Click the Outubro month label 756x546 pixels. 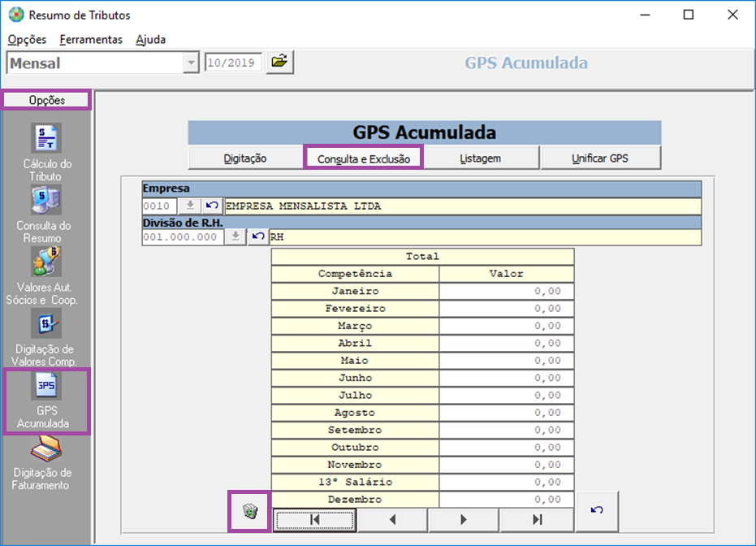click(355, 447)
